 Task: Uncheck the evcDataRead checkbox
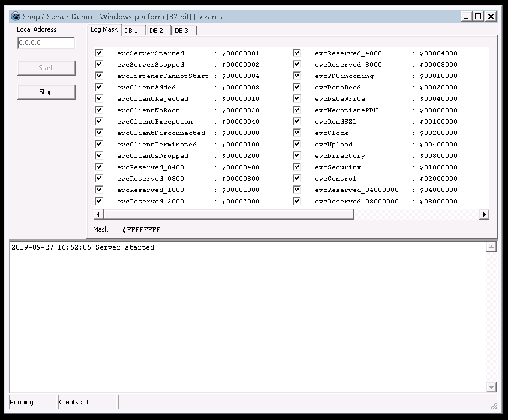[297, 87]
